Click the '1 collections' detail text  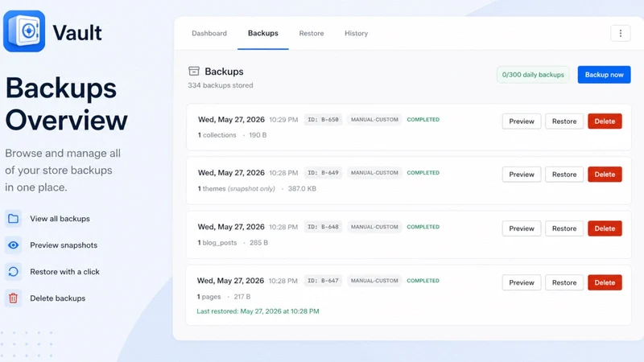point(217,135)
